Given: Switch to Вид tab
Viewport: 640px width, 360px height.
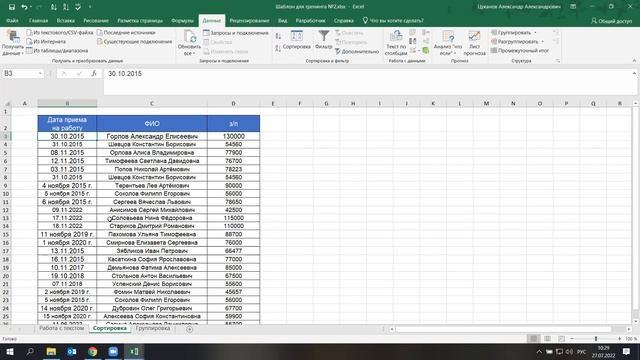Looking at the screenshot, I should [x=282, y=20].
